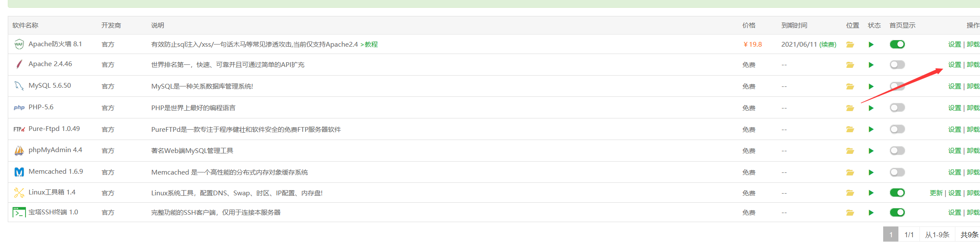The height and width of the screenshot is (242, 980).
Task: Click the play status icon for Pure-Ftpd
Action: tap(871, 129)
